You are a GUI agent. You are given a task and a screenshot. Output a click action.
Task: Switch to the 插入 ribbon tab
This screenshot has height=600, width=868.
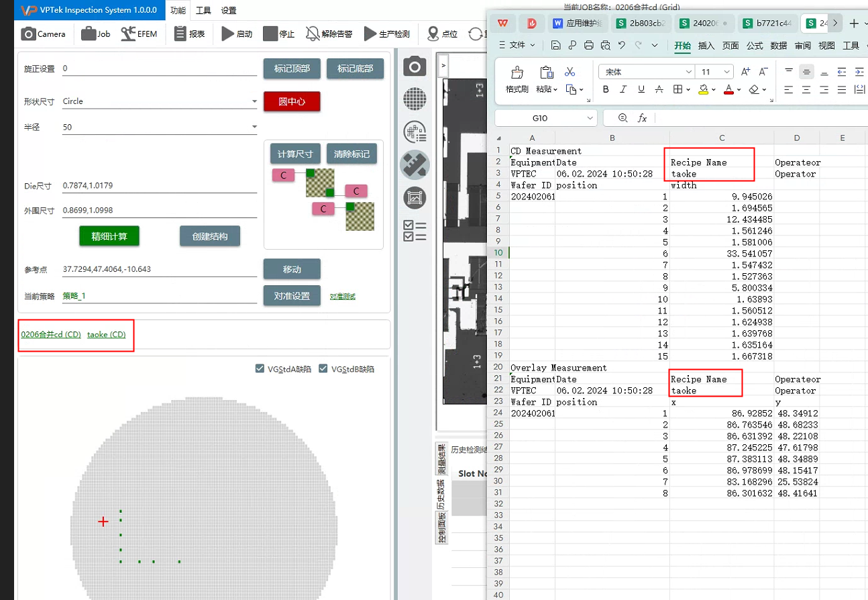[x=706, y=45]
